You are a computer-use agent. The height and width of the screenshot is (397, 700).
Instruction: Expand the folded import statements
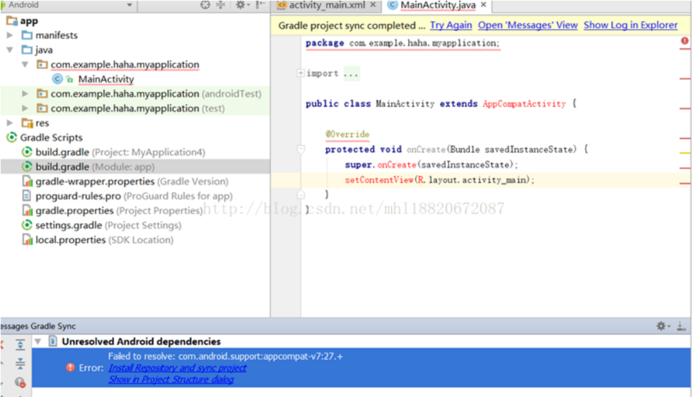pyautogui.click(x=301, y=73)
